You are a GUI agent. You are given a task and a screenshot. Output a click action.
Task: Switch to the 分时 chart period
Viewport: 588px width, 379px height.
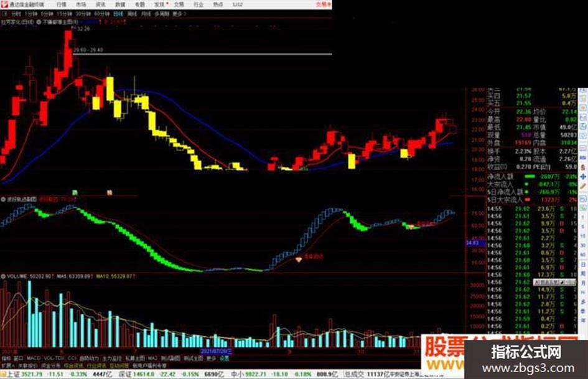(16, 14)
